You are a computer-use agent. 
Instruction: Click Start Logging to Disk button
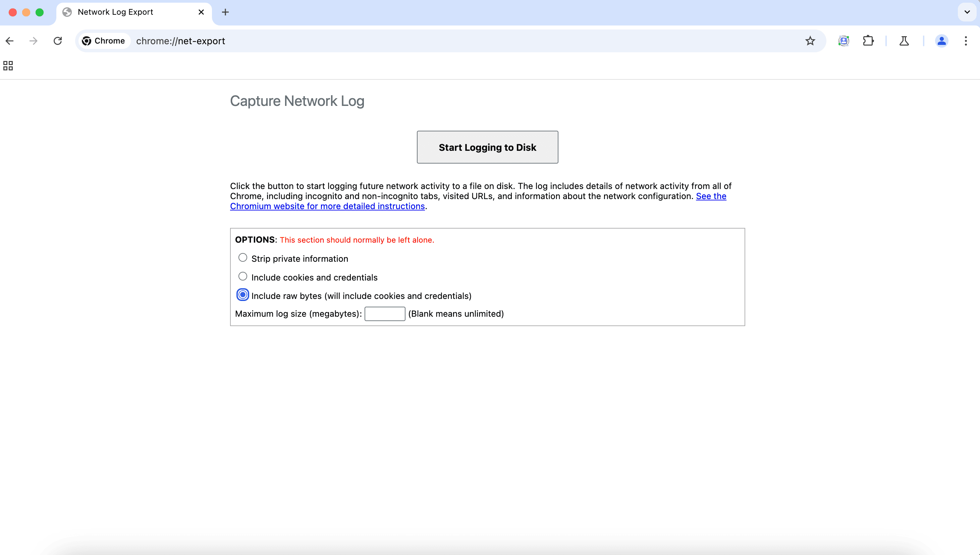coord(487,147)
